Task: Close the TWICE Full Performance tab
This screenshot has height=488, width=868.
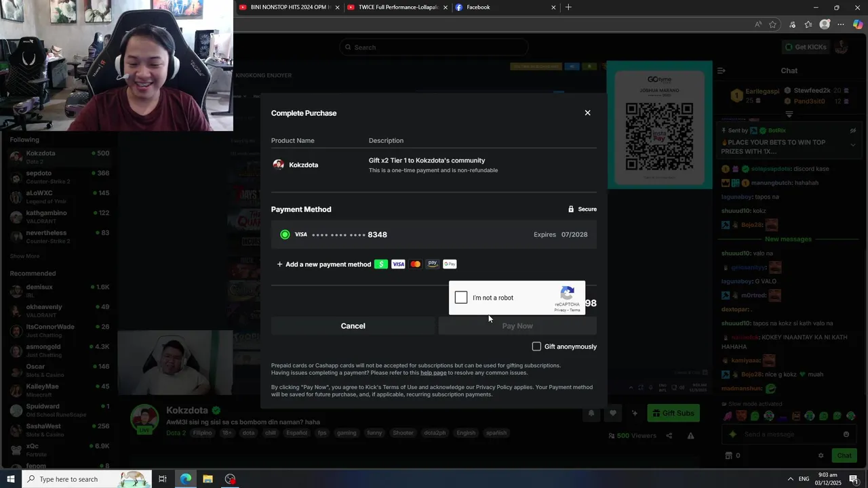Action: [446, 7]
